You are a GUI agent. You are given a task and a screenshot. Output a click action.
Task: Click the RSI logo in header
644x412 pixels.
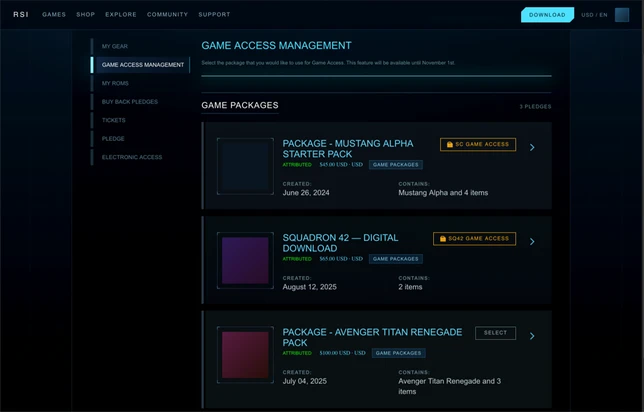pos(21,14)
